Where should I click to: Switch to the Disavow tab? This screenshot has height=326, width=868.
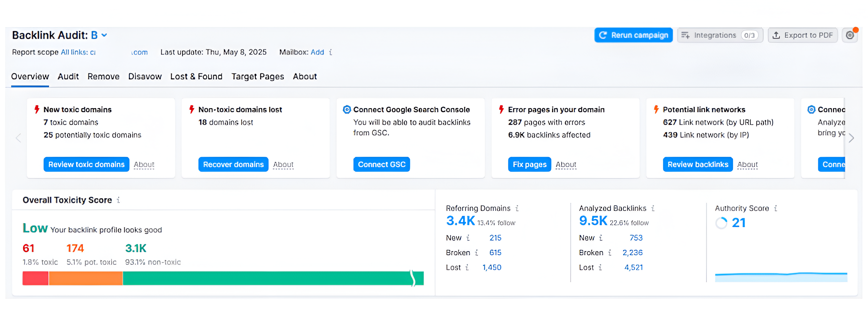point(145,77)
